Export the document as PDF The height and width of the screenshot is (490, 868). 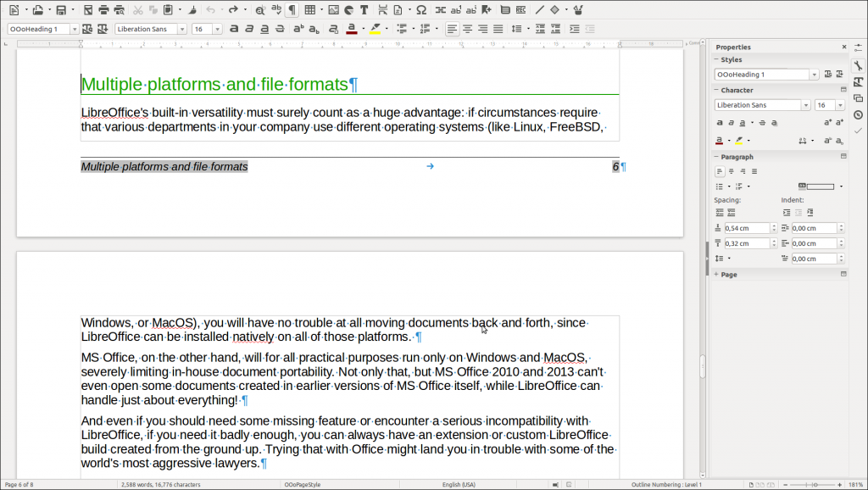pyautogui.click(x=89, y=9)
